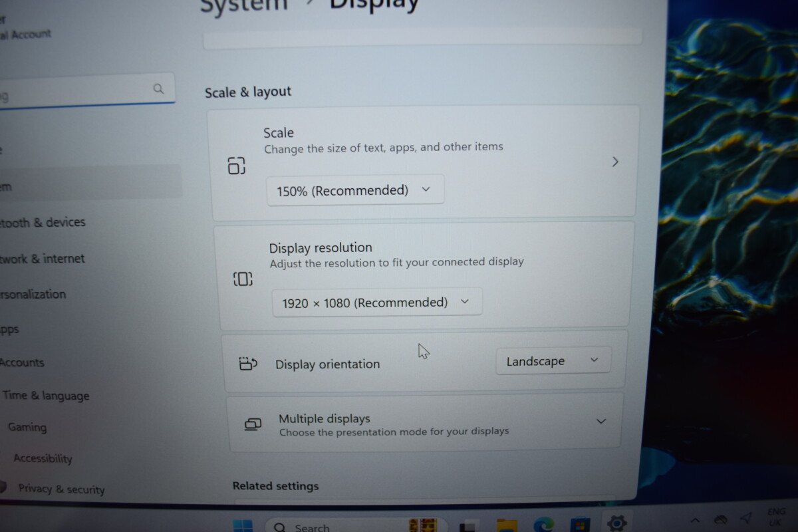Open Privacy & security settings

click(x=61, y=489)
